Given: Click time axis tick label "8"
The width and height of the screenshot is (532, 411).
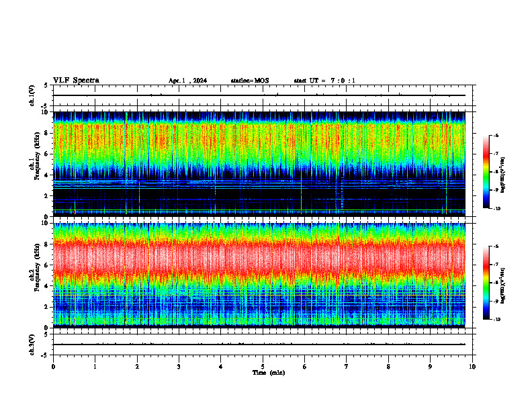Looking at the screenshot, I should (388, 367).
